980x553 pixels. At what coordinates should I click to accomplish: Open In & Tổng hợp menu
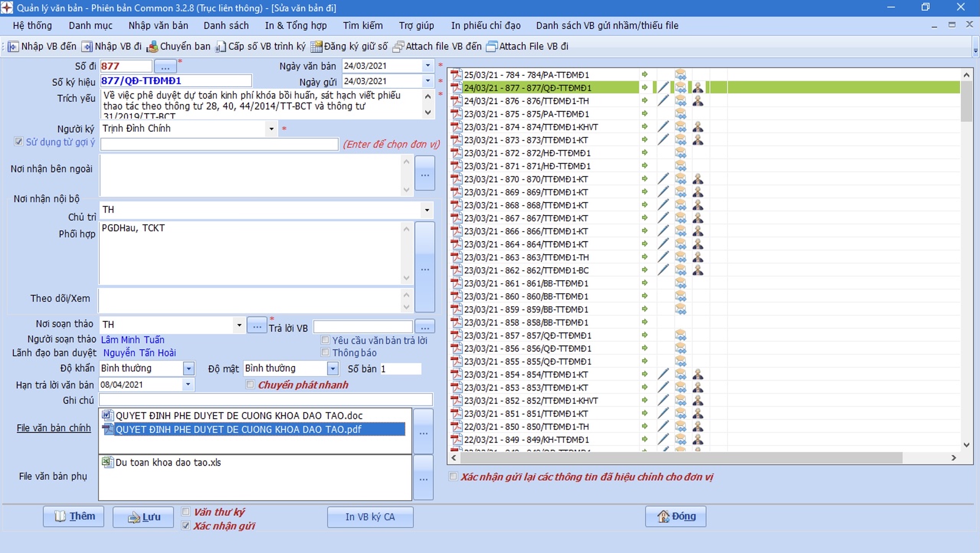tap(296, 26)
